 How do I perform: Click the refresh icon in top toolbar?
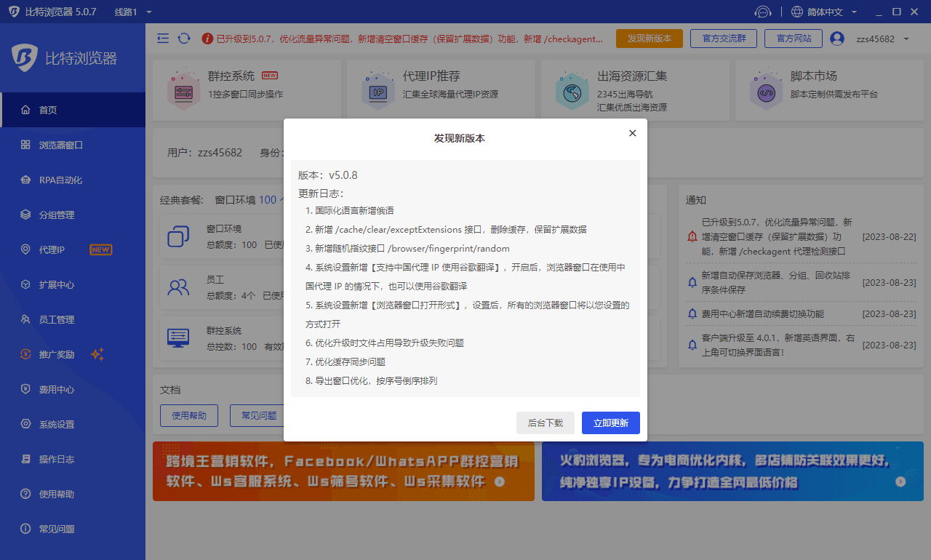coord(184,39)
